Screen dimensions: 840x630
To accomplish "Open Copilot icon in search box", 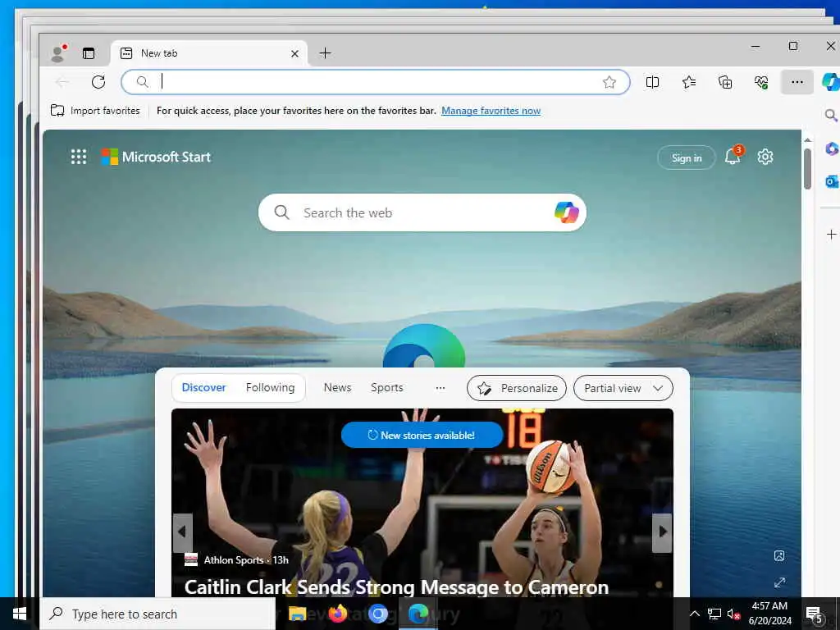I will coord(567,212).
